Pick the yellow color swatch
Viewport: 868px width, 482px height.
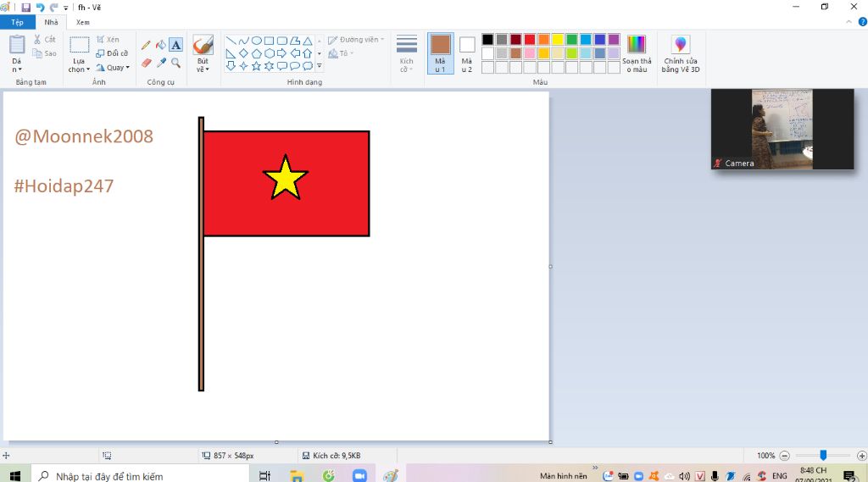[558, 39]
